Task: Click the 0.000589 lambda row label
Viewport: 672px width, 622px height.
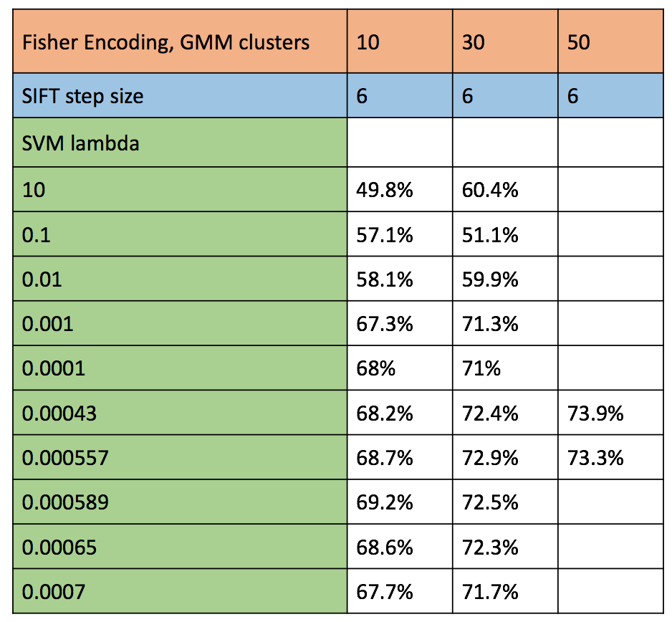Action: click(x=65, y=502)
